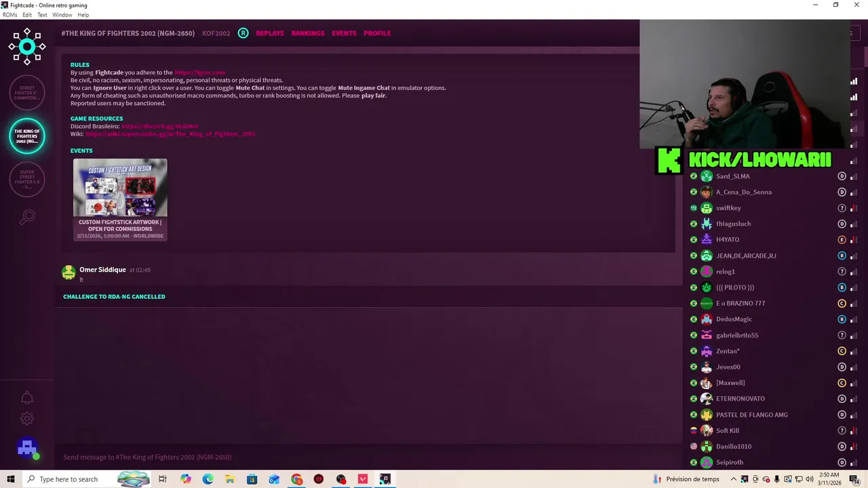Select user Sard_SLMA in player list
This screenshot has height=488, width=868.
pyautogui.click(x=732, y=176)
